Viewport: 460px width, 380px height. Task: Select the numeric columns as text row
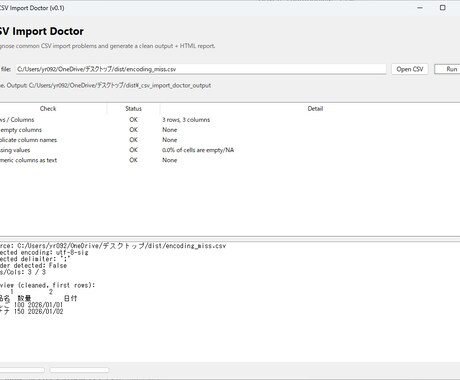pos(230,160)
